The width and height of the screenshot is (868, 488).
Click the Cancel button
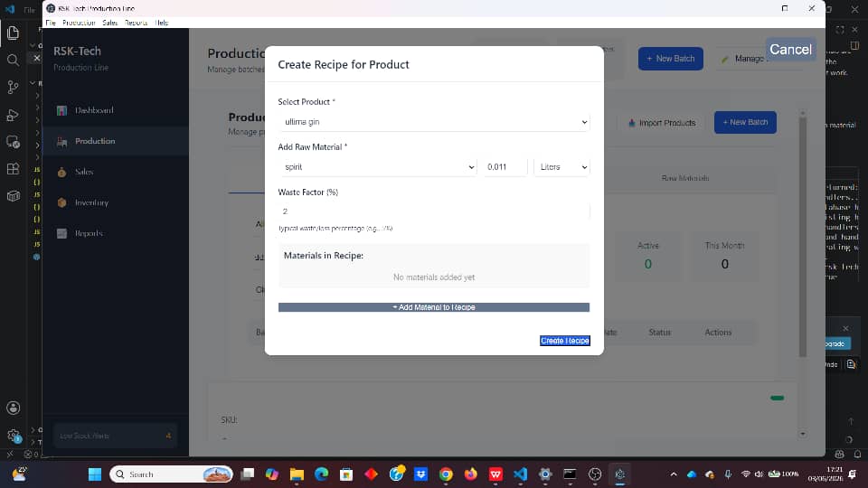coord(790,49)
